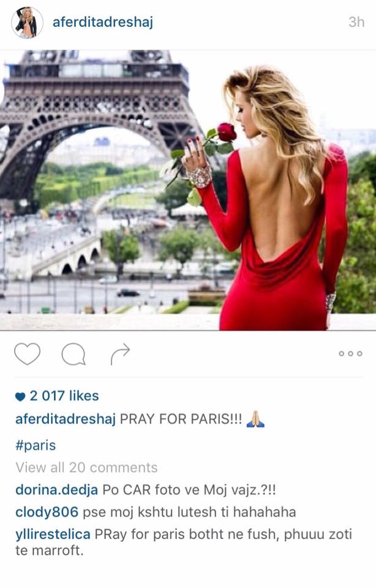Tap the Eiffel Tower post photo
This screenshot has width=376, height=588.
coord(188,190)
